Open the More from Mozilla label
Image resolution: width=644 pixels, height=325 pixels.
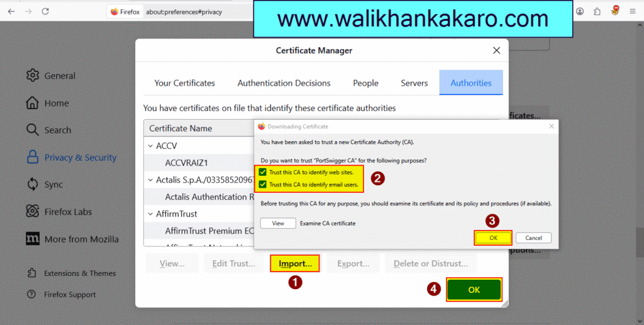(x=81, y=239)
